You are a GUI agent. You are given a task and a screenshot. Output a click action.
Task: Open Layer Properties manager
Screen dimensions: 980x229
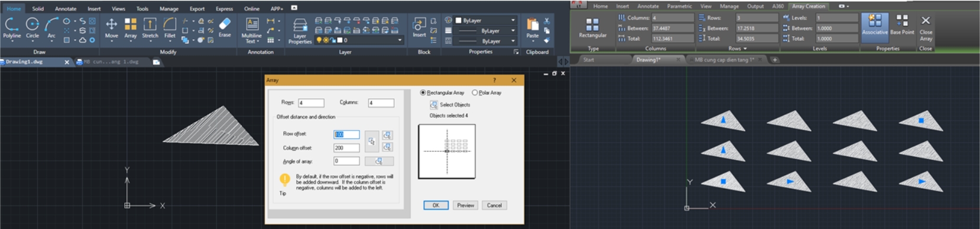coord(300,31)
